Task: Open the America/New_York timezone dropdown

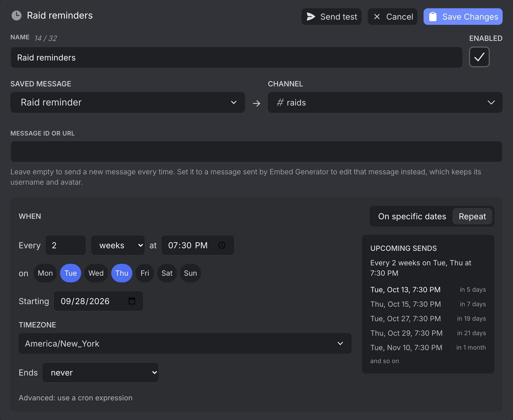Action: tap(185, 343)
